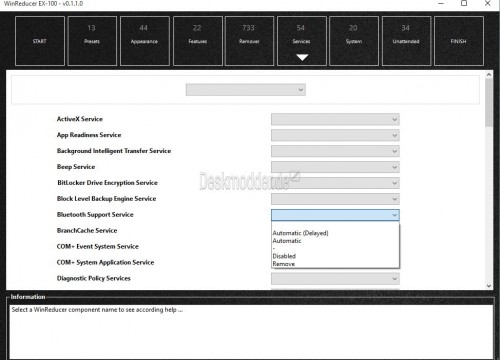
Task: Open the Remover tile with 733 items
Action: tap(249, 41)
